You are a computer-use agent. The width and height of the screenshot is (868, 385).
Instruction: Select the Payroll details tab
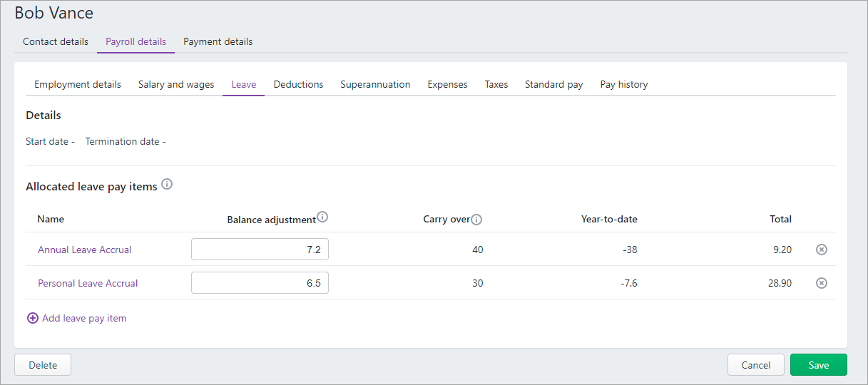pyautogui.click(x=136, y=41)
